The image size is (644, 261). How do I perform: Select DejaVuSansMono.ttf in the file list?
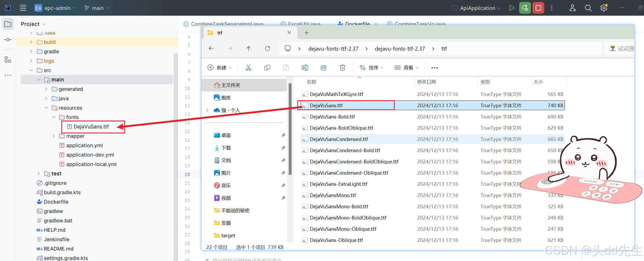333,195
